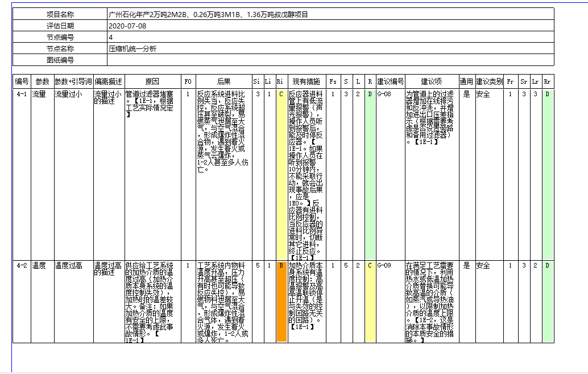Click the Sr column header
The width and height of the screenshot is (588, 374).
pyautogui.click(x=524, y=81)
